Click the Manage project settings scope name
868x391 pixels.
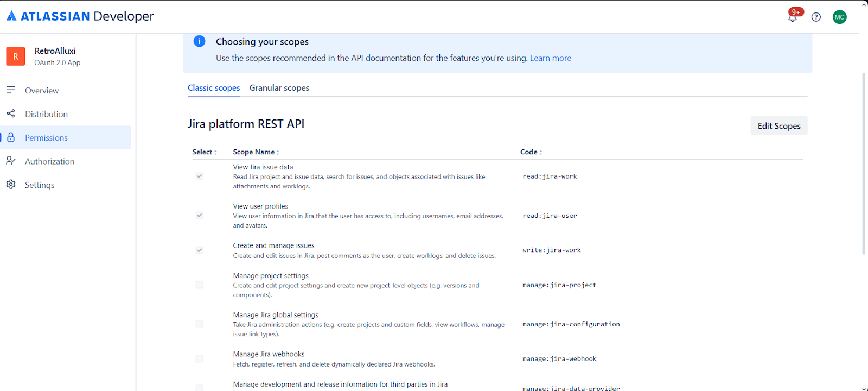coord(271,276)
